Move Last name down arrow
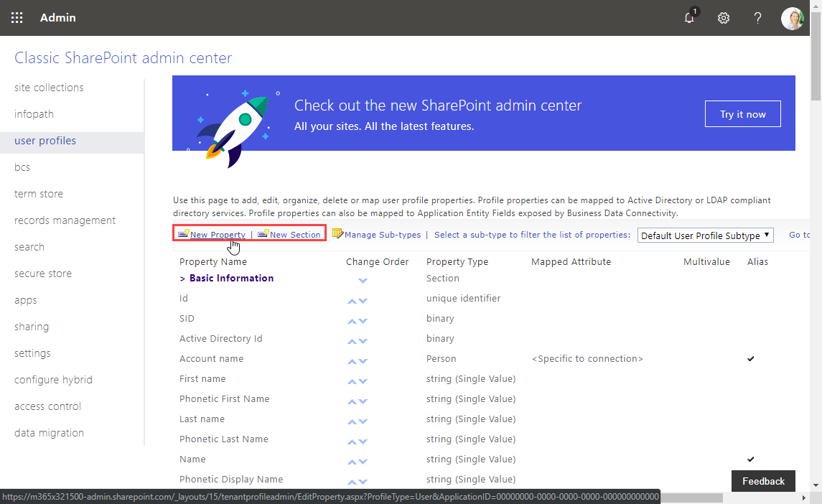 [363, 421]
